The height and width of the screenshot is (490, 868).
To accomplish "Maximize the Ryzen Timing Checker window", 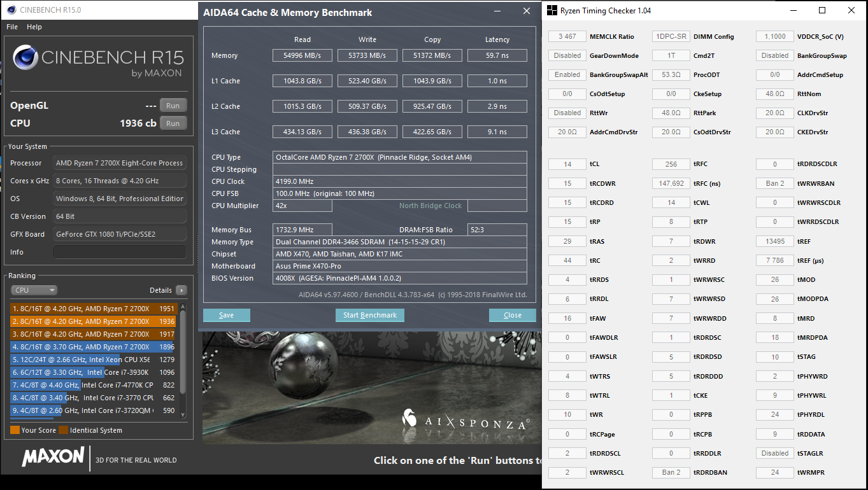I will 822,10.
